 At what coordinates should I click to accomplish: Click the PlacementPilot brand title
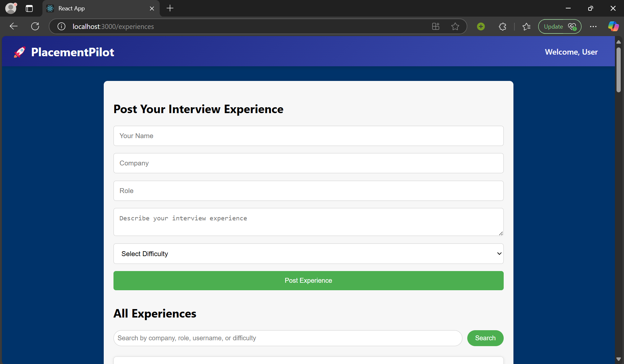coord(73,52)
